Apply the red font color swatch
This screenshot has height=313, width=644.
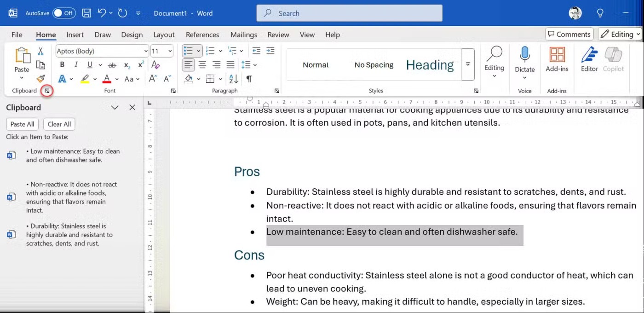point(107,79)
